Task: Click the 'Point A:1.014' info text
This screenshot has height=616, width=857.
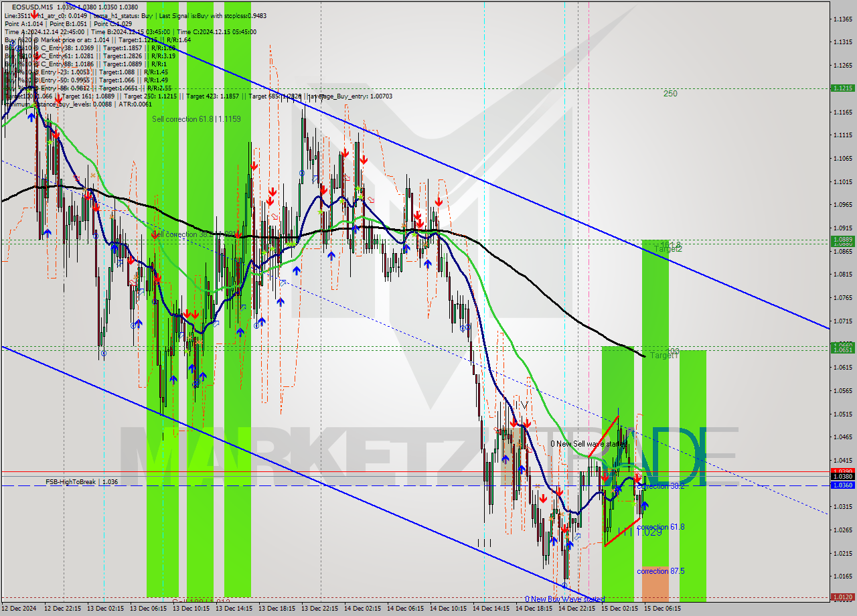Action: [23, 23]
